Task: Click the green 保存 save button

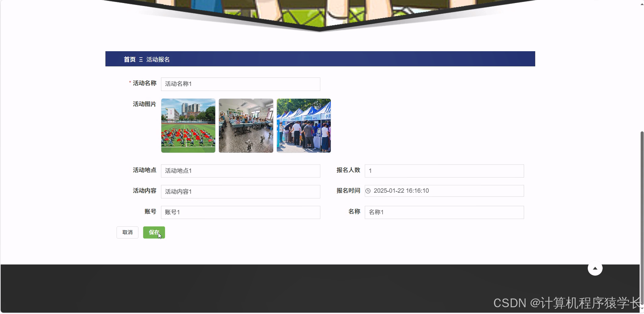Action: coord(154,232)
